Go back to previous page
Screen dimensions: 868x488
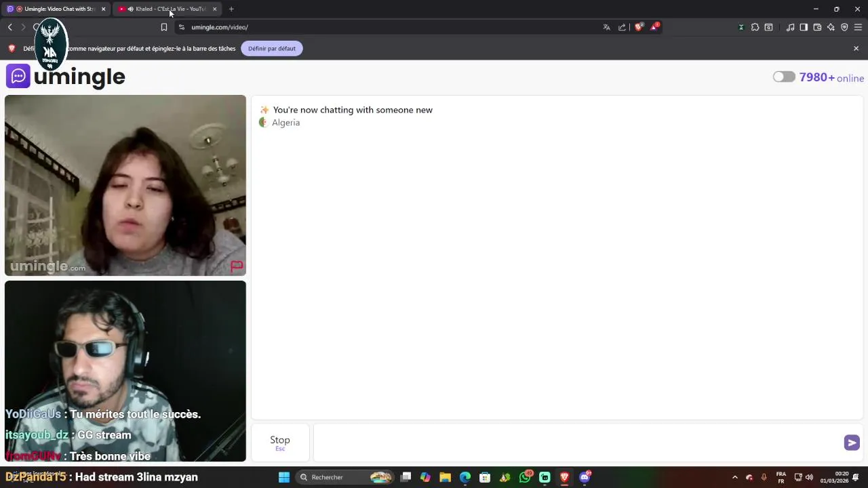click(x=10, y=27)
